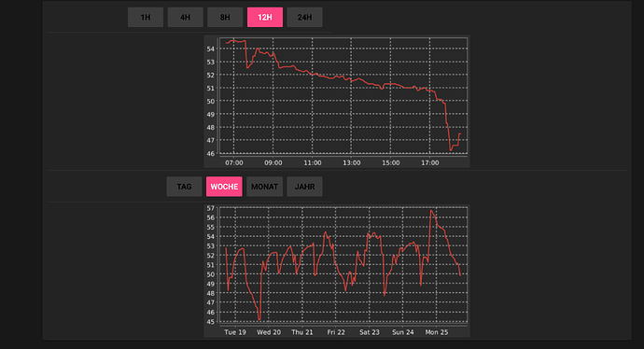Click the 13:00 axis label

pos(352,163)
